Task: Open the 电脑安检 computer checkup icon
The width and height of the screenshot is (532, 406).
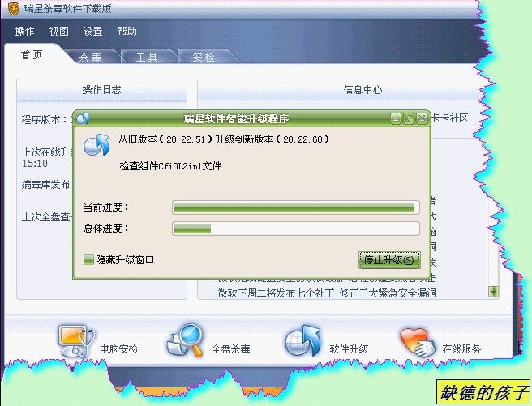Action: coord(76,341)
